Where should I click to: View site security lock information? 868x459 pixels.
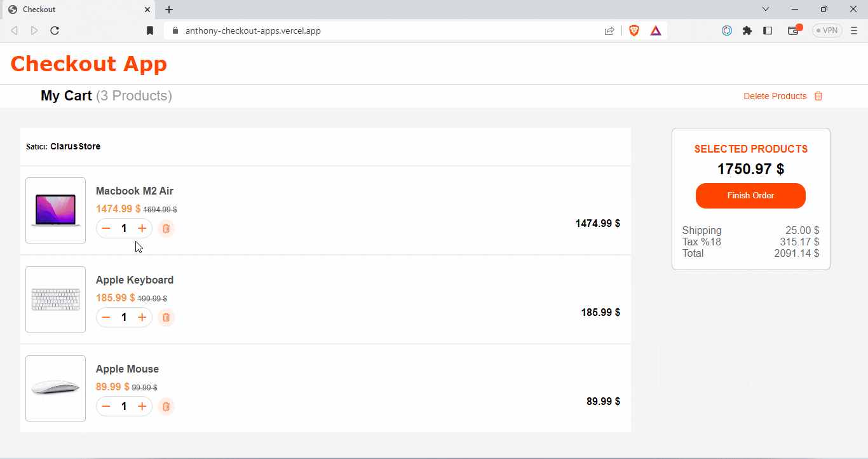(x=174, y=31)
